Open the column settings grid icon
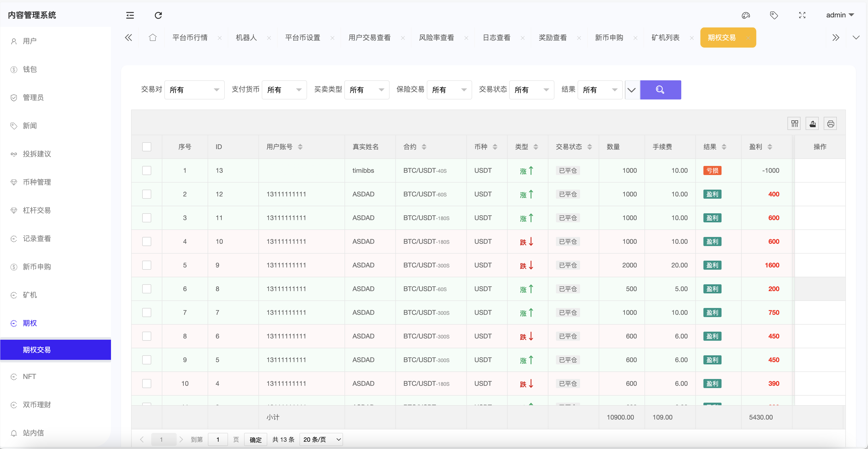 point(794,123)
